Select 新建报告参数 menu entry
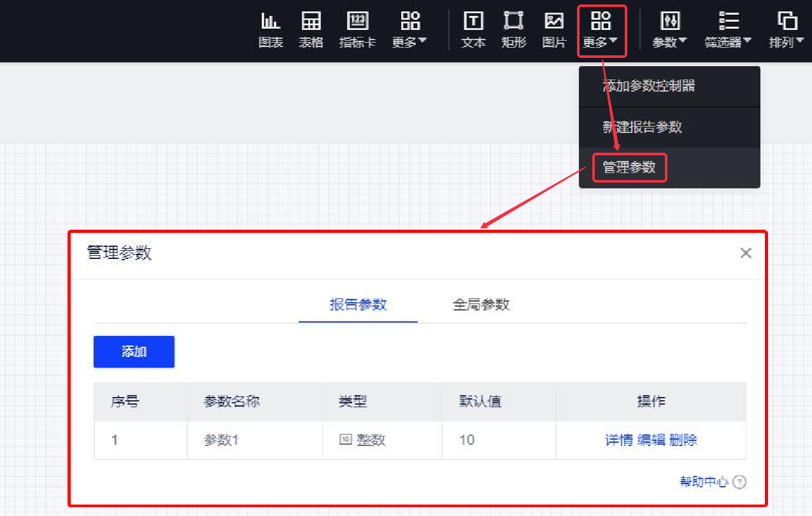The height and width of the screenshot is (516, 812). pyautogui.click(x=642, y=127)
